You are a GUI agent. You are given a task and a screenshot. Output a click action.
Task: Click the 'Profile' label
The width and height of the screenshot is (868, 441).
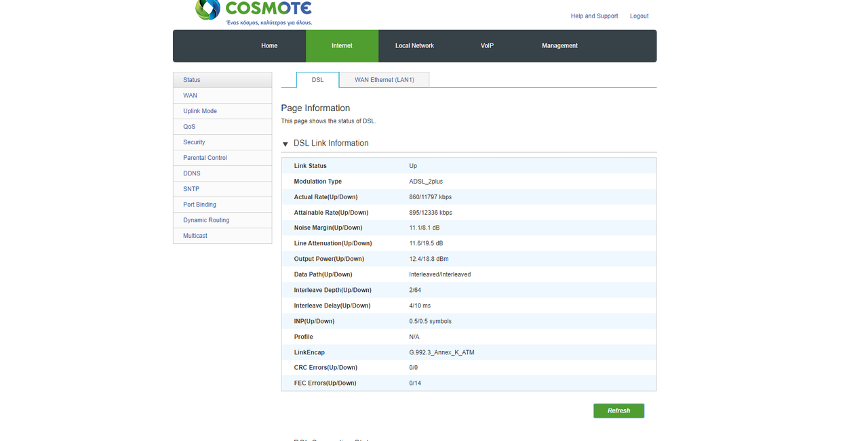pyautogui.click(x=303, y=337)
